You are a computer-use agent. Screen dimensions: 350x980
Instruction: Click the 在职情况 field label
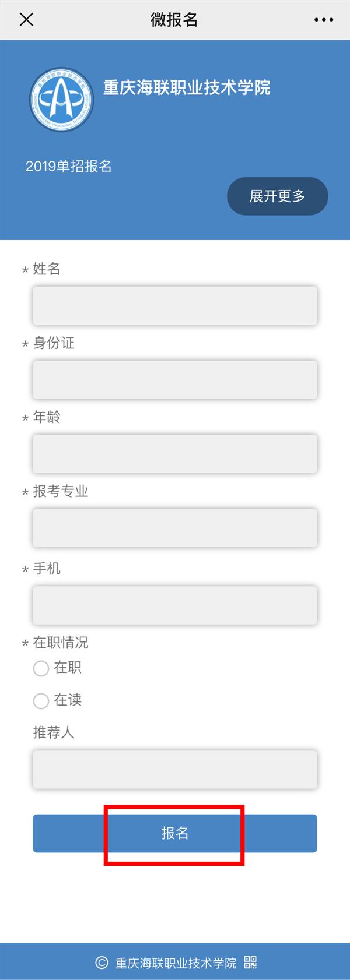61,643
